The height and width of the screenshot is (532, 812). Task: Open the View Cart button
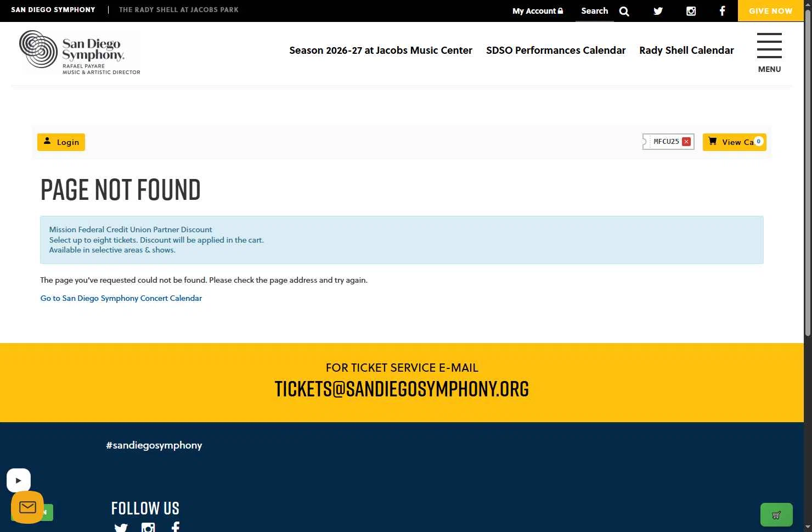click(734, 142)
